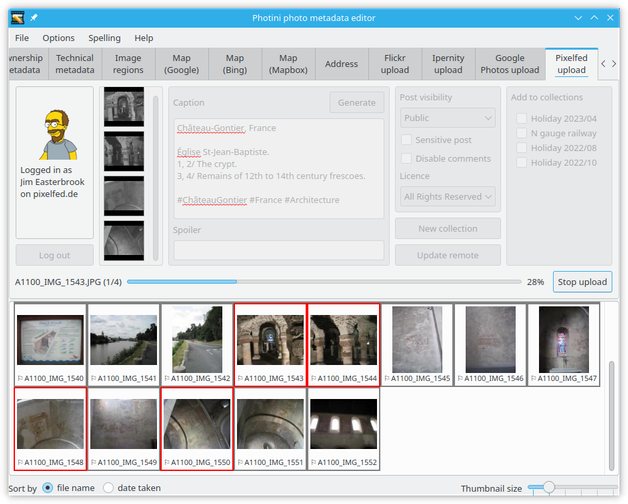
Task: Open the Flickr upload tab
Action: [395, 64]
